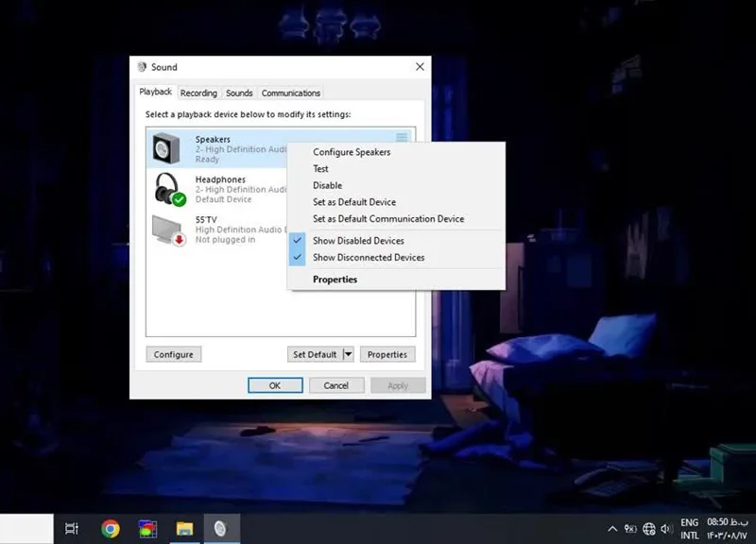The height and width of the screenshot is (544, 756).
Task: Open the network globe tray icon
Action: pyautogui.click(x=649, y=529)
